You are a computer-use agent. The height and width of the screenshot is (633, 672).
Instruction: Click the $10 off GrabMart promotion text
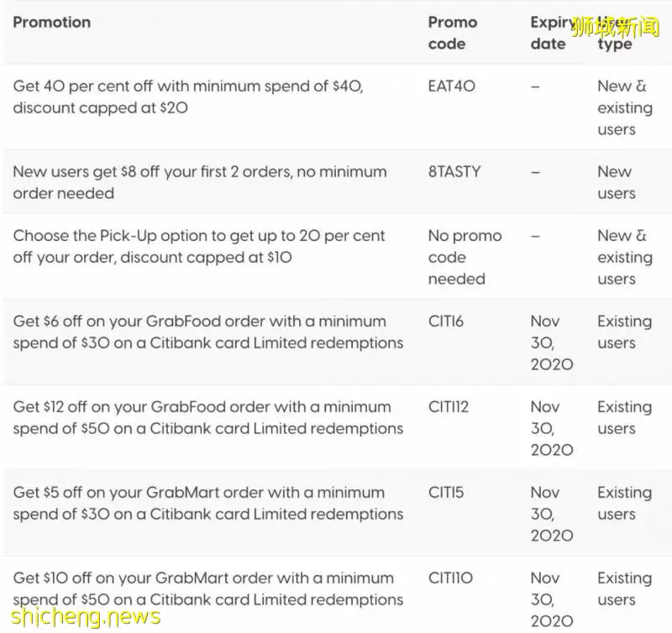pyautogui.click(x=208, y=589)
